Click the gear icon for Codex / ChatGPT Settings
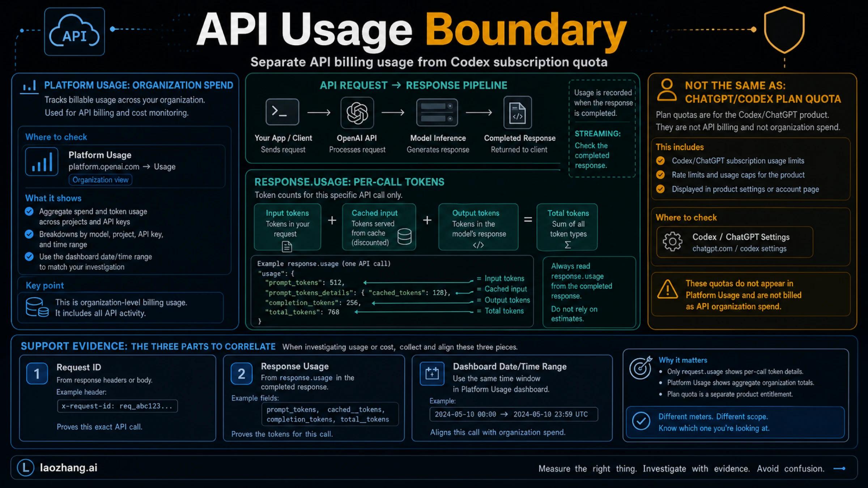 [672, 241]
